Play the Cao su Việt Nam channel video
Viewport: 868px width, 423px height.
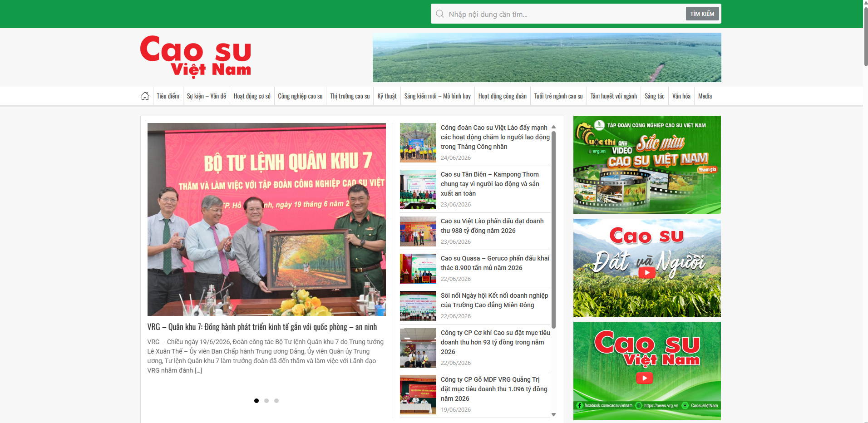point(645,378)
